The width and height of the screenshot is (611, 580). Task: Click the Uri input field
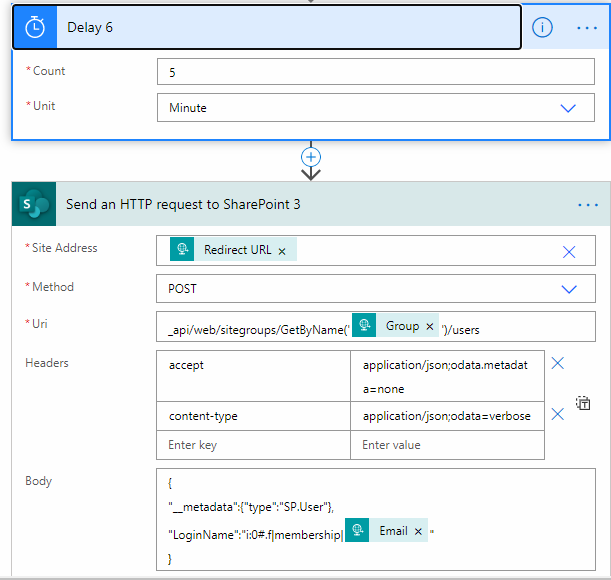pyautogui.click(x=376, y=327)
